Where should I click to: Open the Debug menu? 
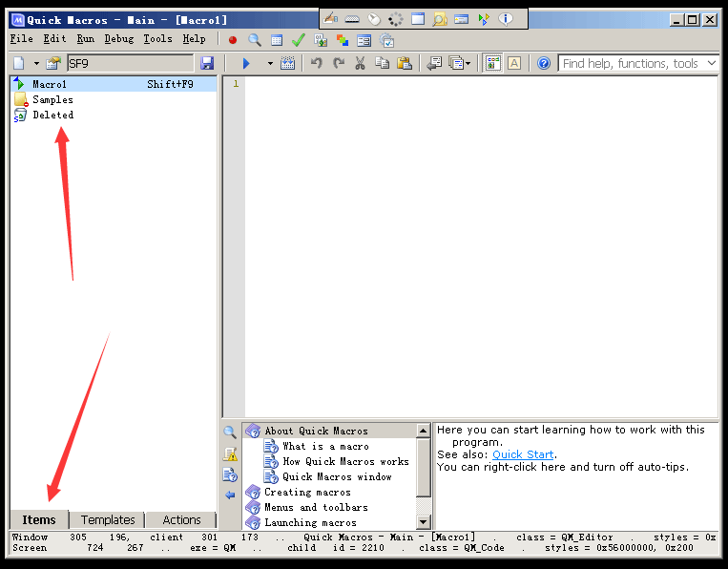click(x=119, y=39)
